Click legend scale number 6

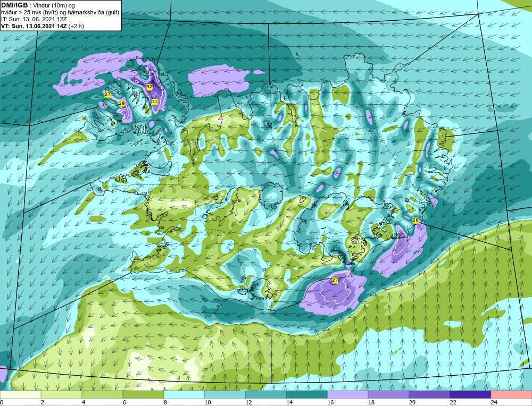pos(124,403)
